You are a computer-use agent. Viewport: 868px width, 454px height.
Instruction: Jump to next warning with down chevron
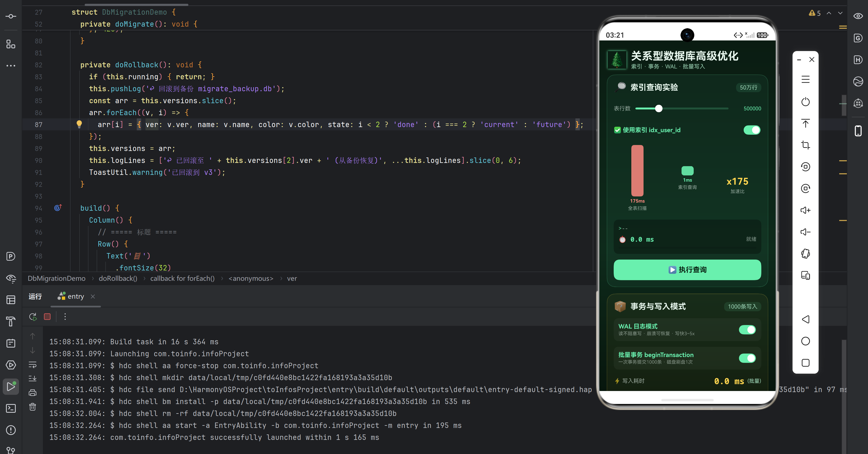coord(840,13)
